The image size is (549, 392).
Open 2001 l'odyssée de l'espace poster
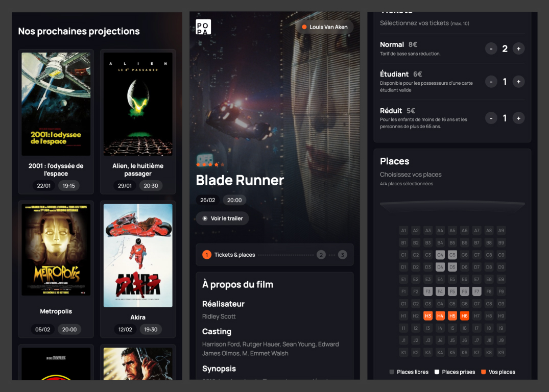tap(56, 104)
